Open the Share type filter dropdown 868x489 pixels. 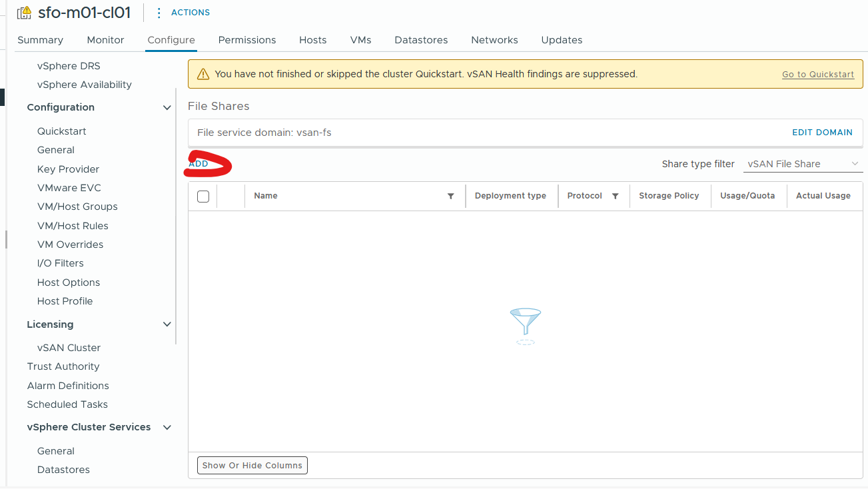tap(803, 164)
